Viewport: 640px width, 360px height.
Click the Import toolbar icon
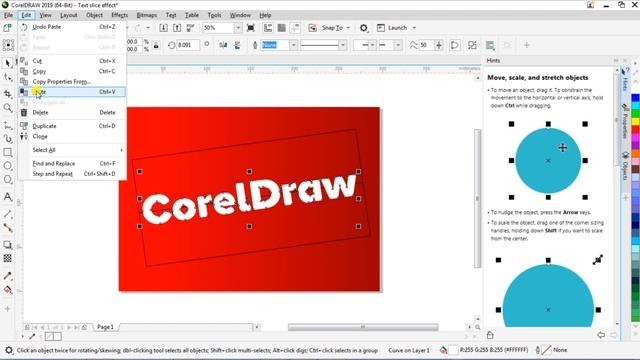click(x=163, y=28)
